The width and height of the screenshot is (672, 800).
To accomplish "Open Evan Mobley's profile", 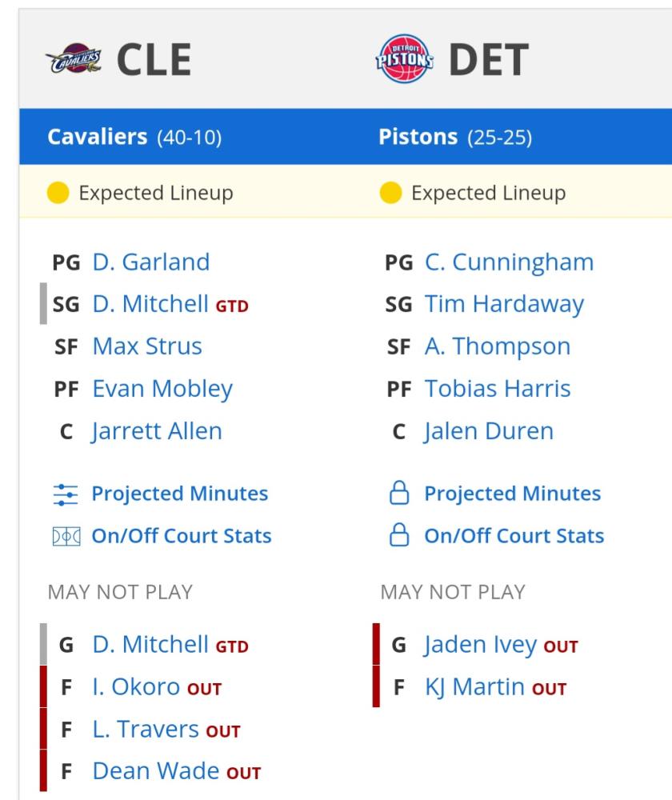I will click(x=162, y=390).
